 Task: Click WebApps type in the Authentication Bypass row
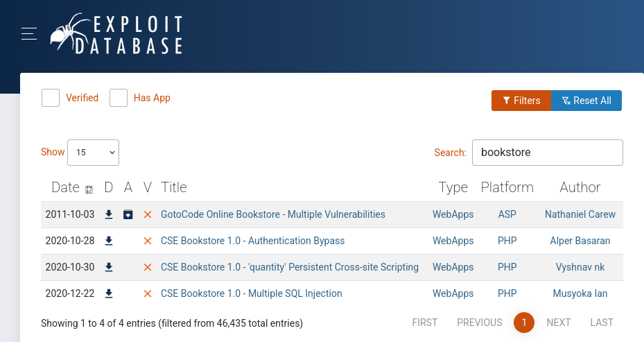(x=453, y=241)
